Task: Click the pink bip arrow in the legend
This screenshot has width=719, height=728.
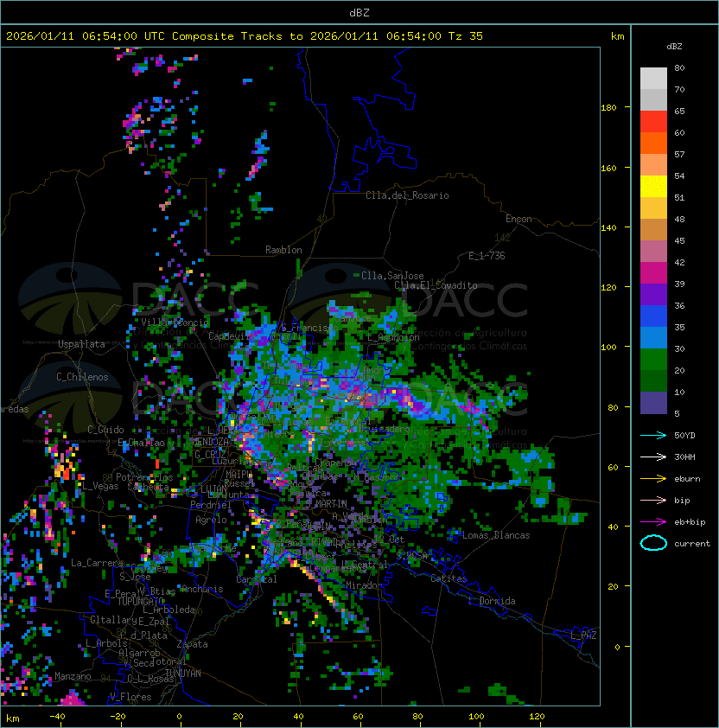Action: 653,500
